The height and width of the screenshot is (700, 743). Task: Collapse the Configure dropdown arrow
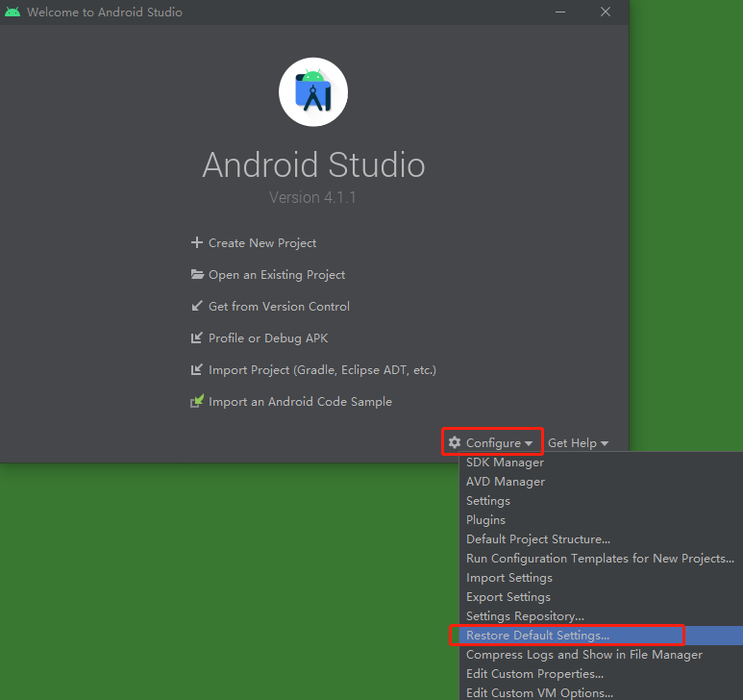click(529, 443)
